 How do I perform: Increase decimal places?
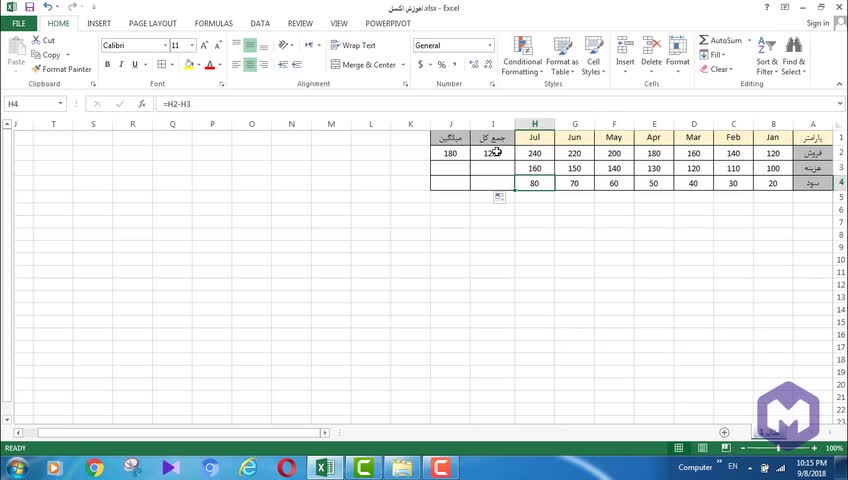tap(474, 64)
